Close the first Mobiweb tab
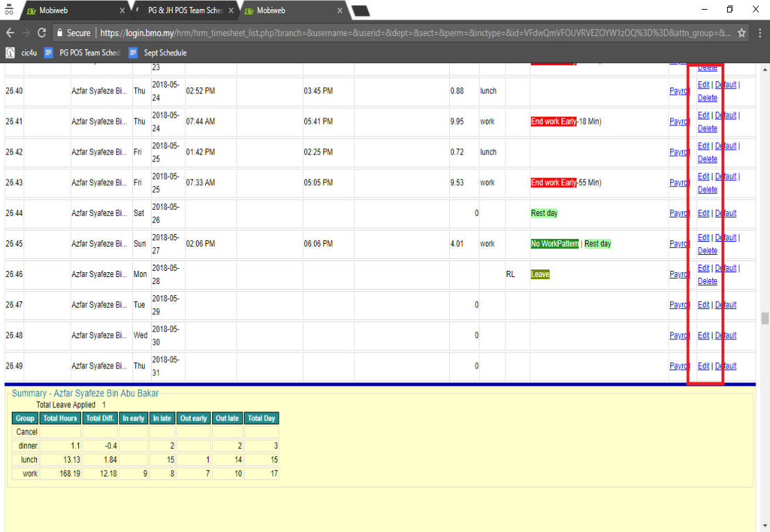 pyautogui.click(x=122, y=10)
